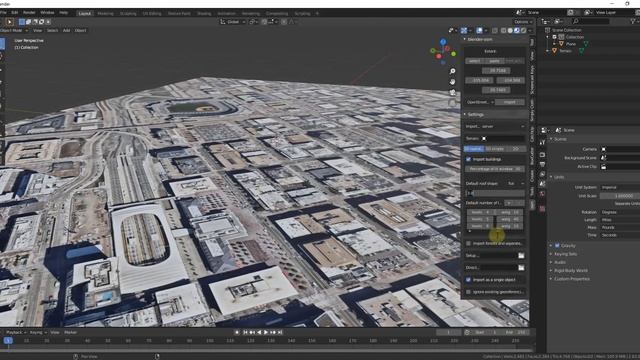Open the Tool properties tab icon

[x=542, y=143]
